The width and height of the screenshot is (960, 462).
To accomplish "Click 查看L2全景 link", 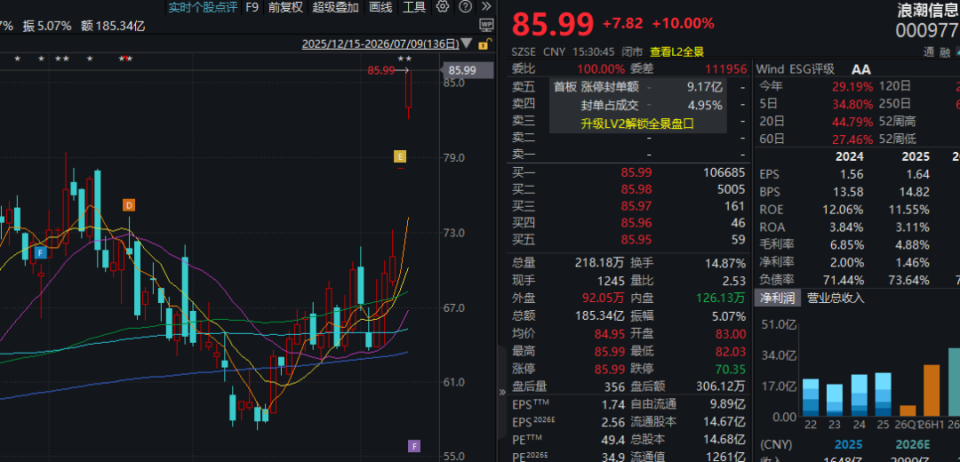I will 677,52.
